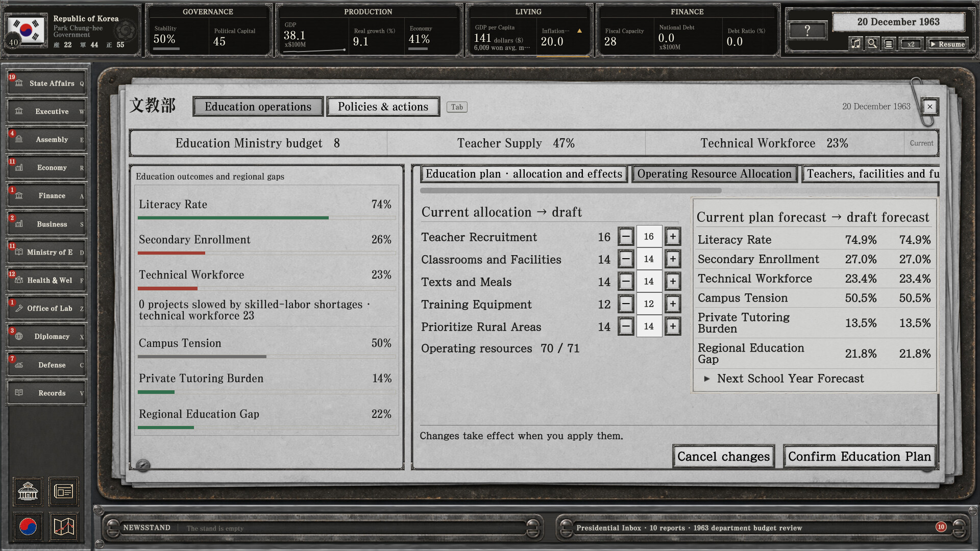
Task: Open the Records sidebar section
Action: click(x=46, y=393)
